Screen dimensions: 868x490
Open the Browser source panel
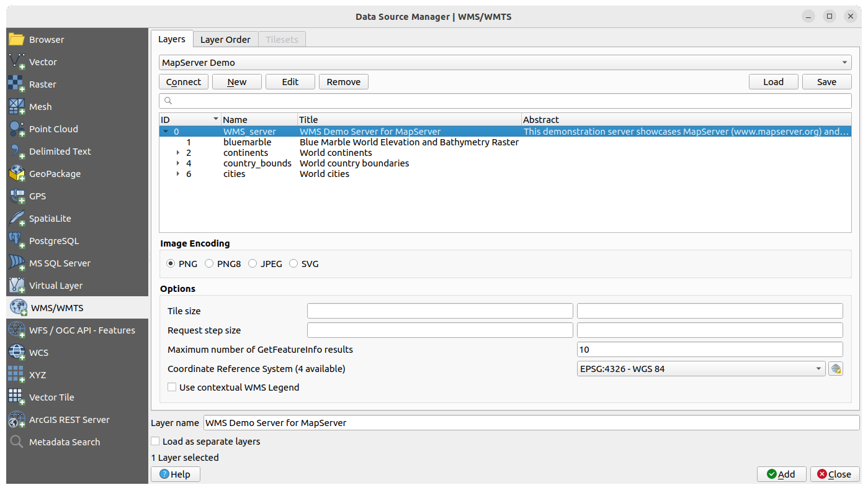coord(47,40)
